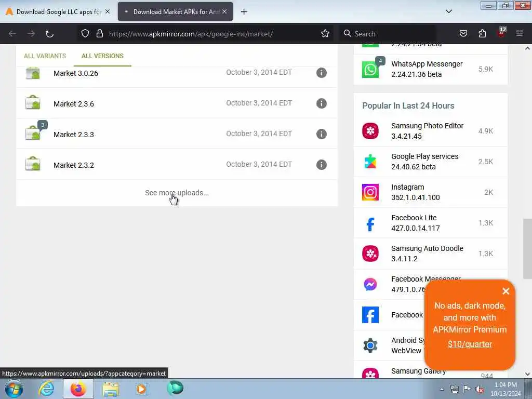The image size is (532, 399).
Task: Open the Market 2.3.6 link
Action: pyautogui.click(x=74, y=104)
